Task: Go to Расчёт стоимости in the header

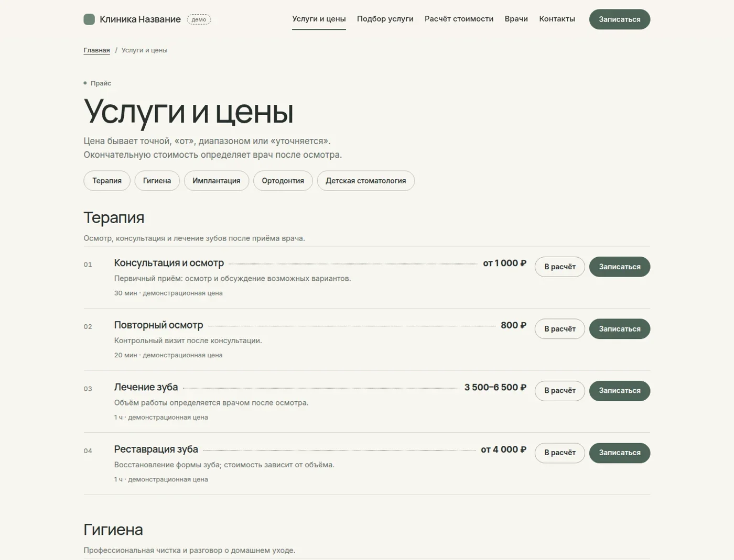Action: point(459,19)
